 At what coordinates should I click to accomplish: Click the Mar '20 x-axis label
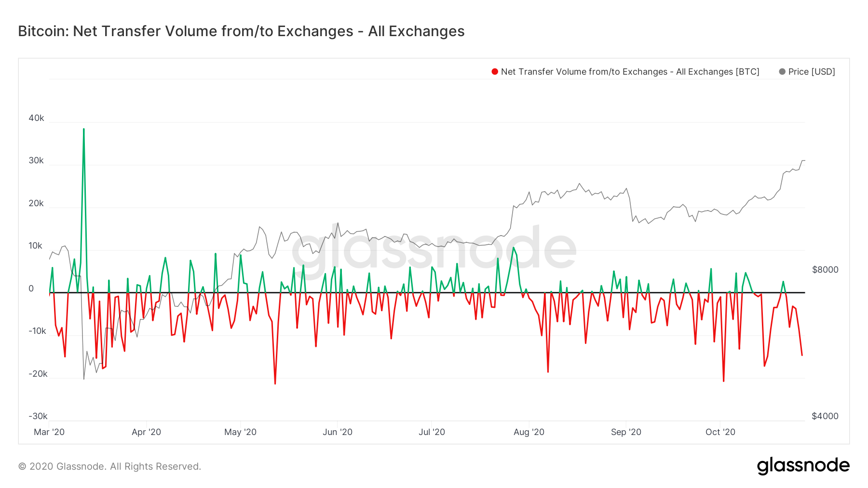(x=49, y=432)
